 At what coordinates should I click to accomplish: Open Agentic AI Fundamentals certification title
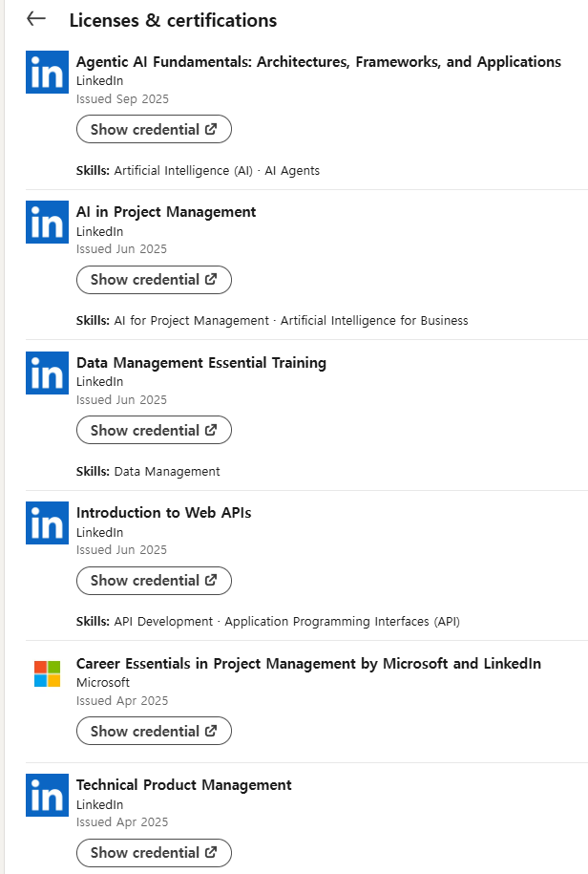pyautogui.click(x=318, y=62)
